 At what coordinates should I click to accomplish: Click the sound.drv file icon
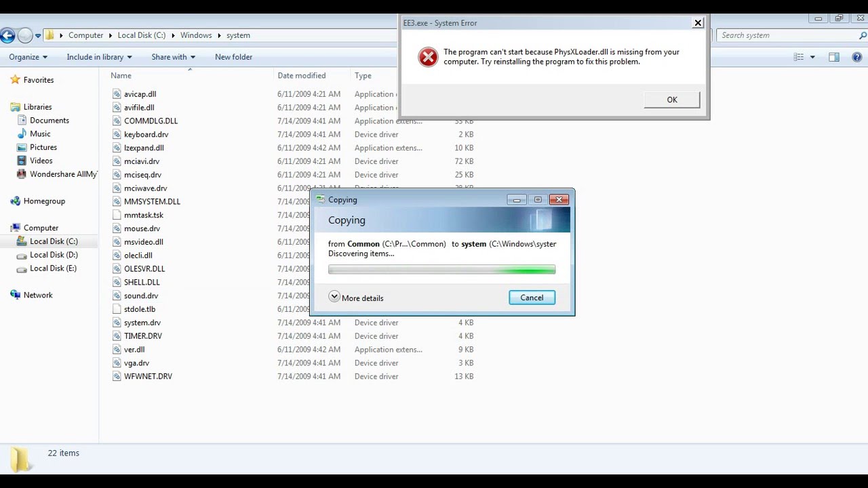tap(117, 296)
